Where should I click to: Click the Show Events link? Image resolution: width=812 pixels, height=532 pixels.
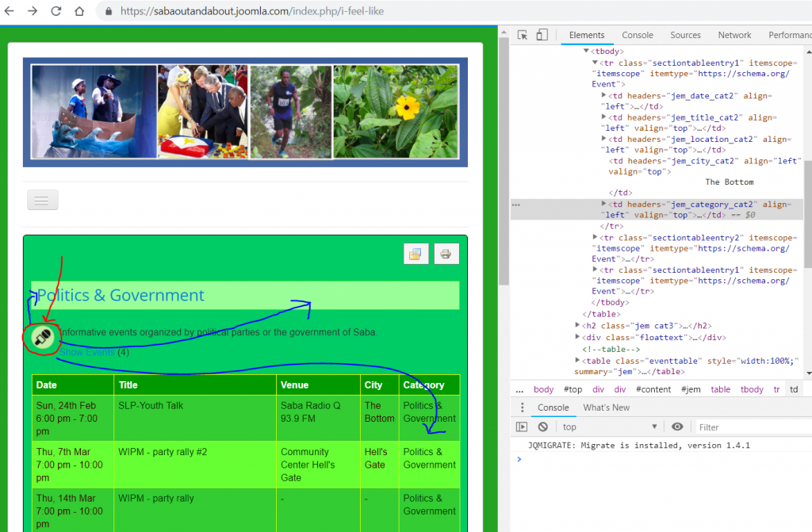click(x=87, y=352)
